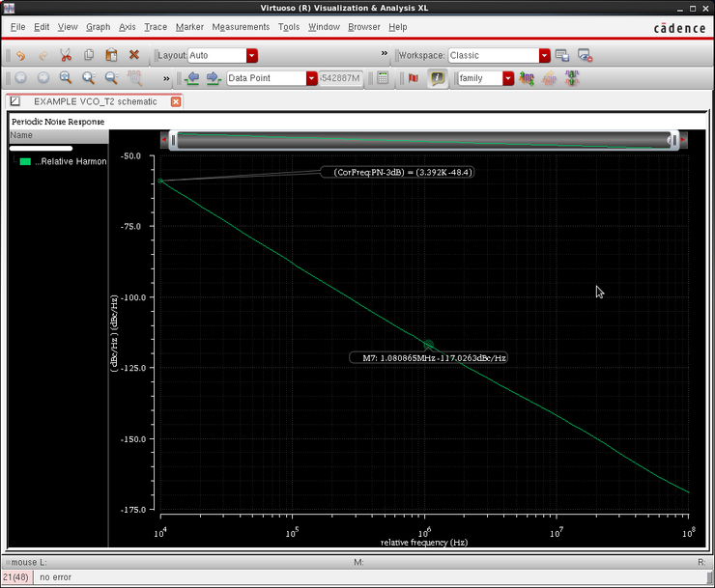Viewport: 715px width, 588px height.
Task: Click the right handle of zoom strip slider
Action: (674, 140)
